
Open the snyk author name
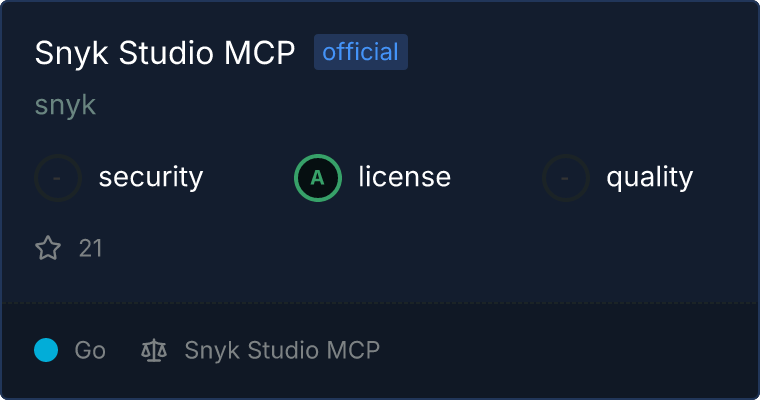coord(65,105)
